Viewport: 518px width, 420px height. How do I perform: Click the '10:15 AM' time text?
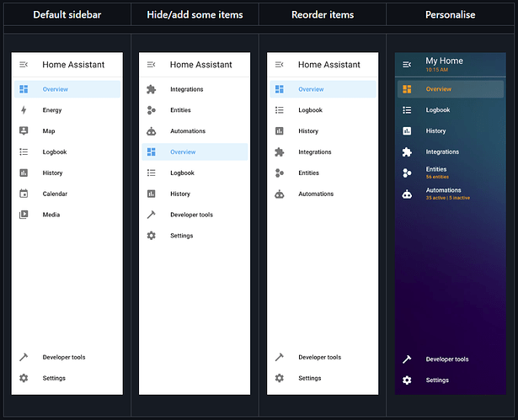(x=437, y=70)
